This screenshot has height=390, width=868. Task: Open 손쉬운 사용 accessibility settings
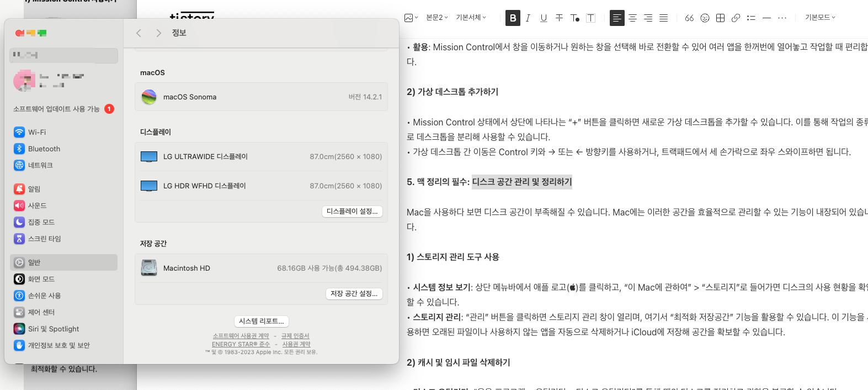pos(63,296)
